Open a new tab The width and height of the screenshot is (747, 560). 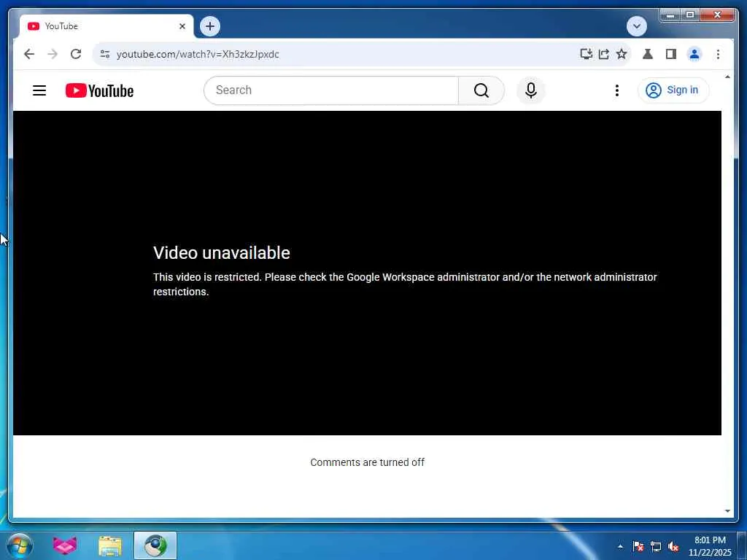coord(210,26)
